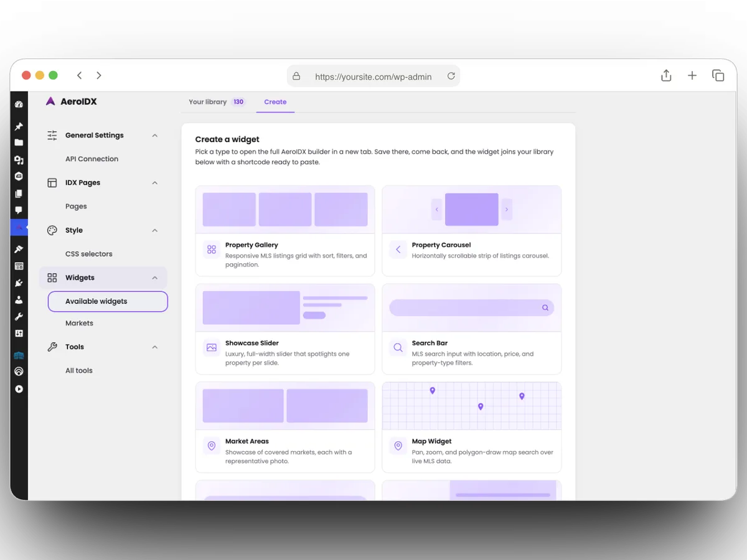Screen dimensions: 747x560
Task: Open Users person icon in sidebar
Action: [x=19, y=300]
